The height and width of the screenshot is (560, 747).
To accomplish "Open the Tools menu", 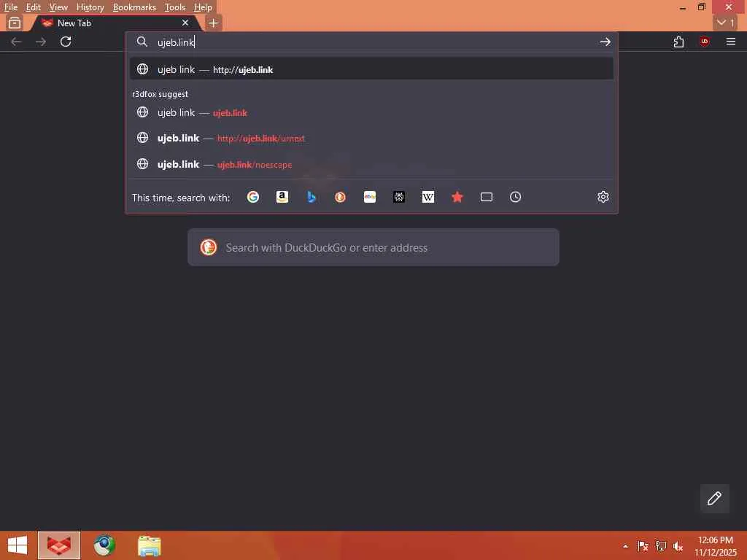I will 175,7.
